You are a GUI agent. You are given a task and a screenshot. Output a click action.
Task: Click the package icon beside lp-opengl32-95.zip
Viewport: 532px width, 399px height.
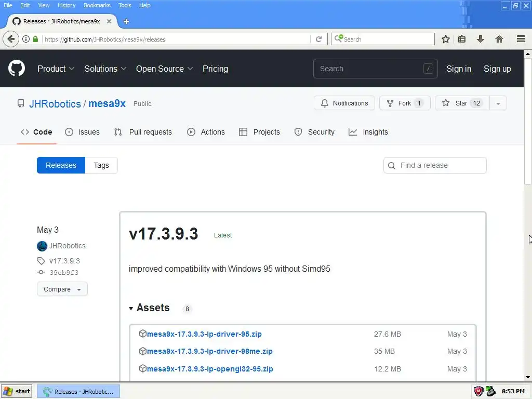(x=142, y=368)
